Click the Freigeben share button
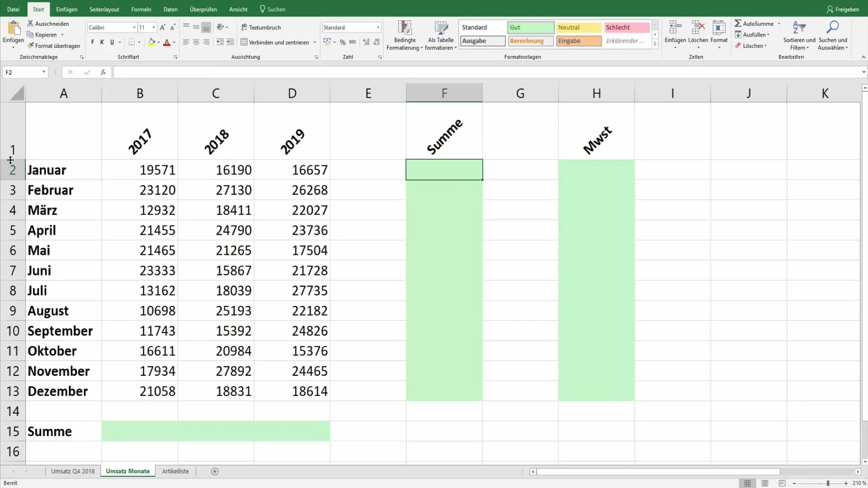This screenshot has height=488, width=868. (x=843, y=9)
